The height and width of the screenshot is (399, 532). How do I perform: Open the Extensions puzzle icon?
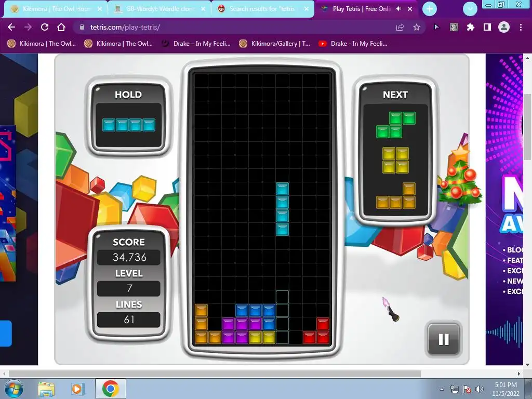point(470,27)
